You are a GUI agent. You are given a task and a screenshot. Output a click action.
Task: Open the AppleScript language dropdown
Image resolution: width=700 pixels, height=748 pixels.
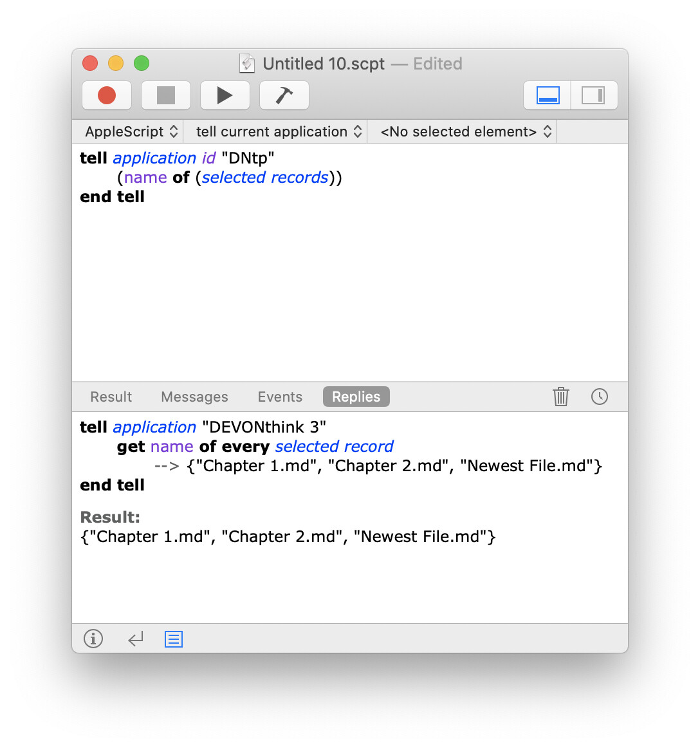tap(131, 131)
